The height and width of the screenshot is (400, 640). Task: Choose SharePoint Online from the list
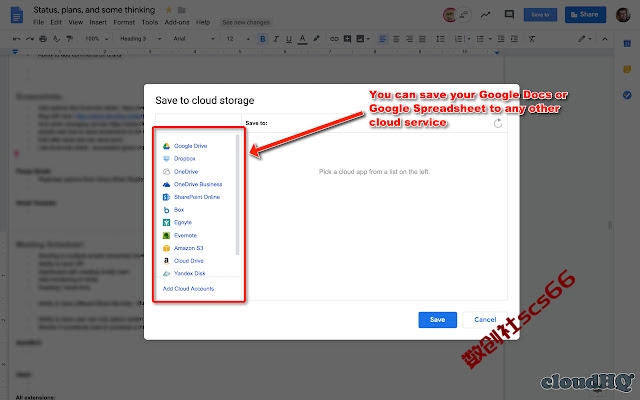[x=191, y=197]
